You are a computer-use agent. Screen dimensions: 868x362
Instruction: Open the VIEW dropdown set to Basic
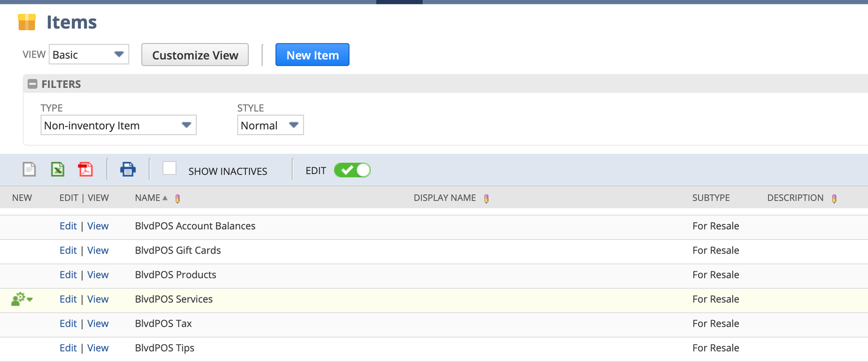89,54
